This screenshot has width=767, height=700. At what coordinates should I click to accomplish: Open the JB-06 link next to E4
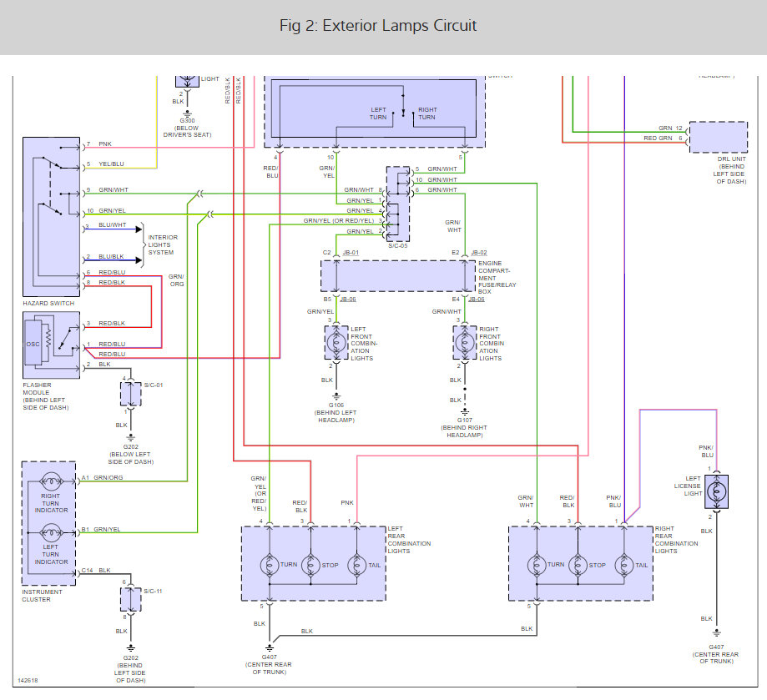[x=477, y=300]
